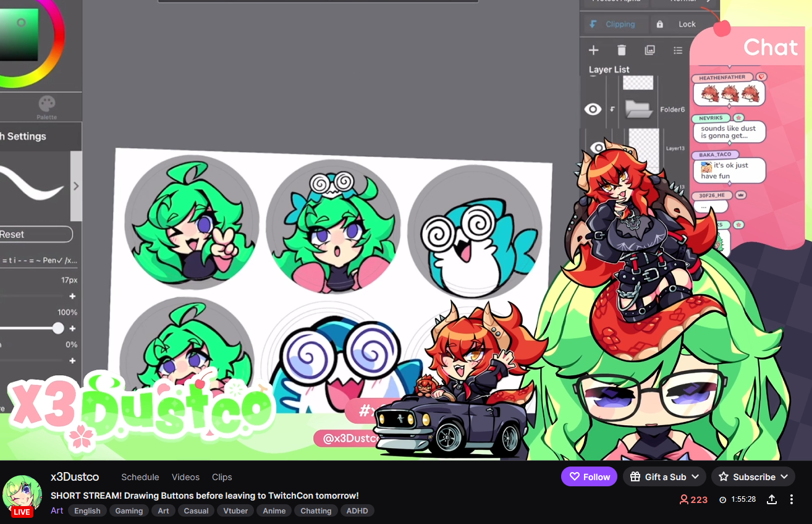Reset the brush settings
Viewport: 812px width, 524px height.
pos(35,234)
